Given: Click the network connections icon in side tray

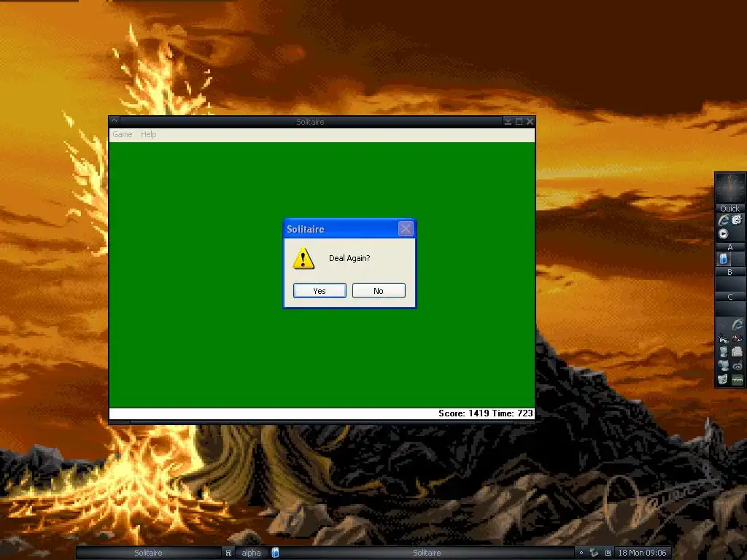Looking at the screenshot, I should [x=723, y=339].
